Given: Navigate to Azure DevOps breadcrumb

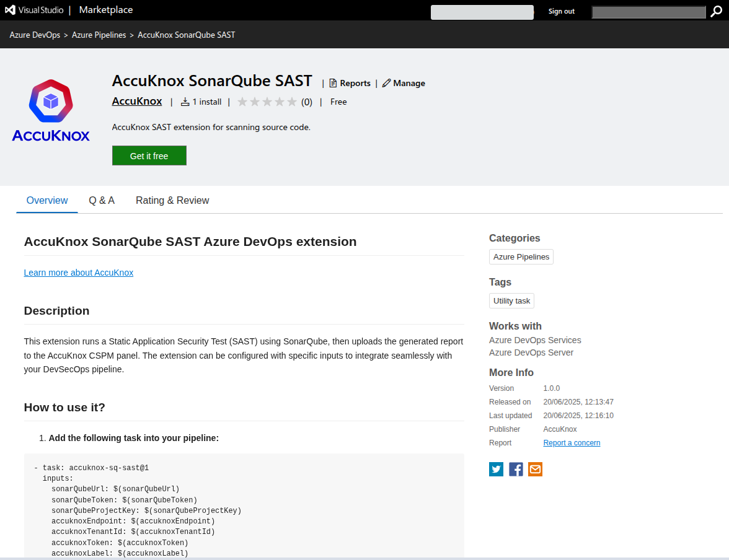Looking at the screenshot, I should pos(35,35).
